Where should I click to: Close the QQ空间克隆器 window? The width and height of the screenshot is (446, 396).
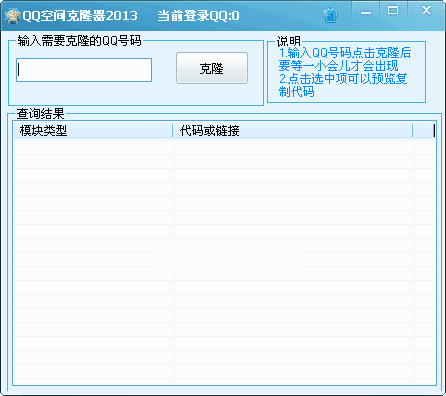point(426,11)
